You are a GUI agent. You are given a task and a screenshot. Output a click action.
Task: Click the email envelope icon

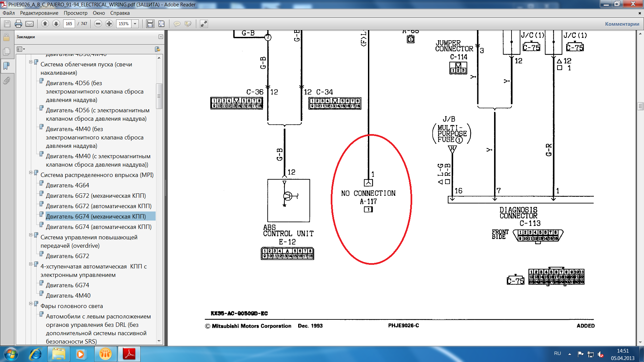[x=30, y=24]
